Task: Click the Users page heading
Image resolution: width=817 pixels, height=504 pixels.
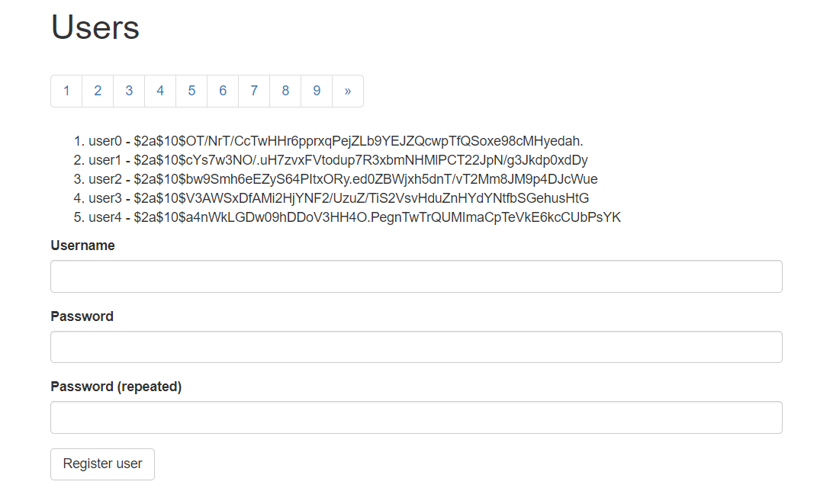Action: (95, 27)
